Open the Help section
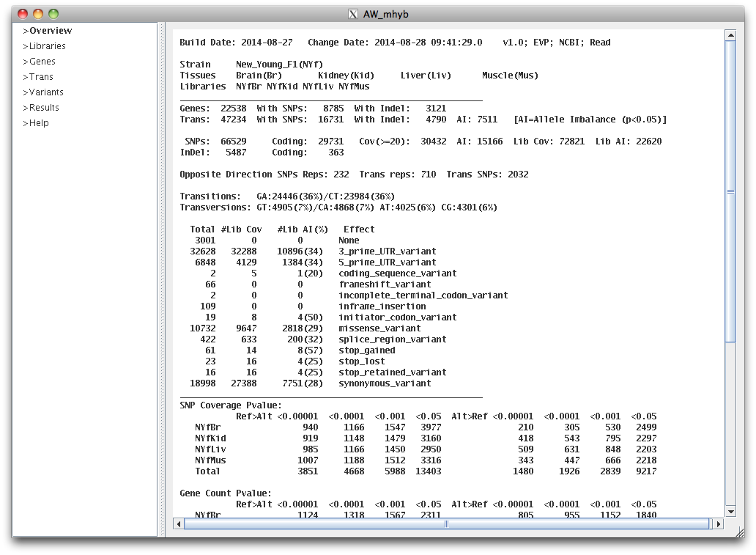756x555 pixels. [36, 123]
